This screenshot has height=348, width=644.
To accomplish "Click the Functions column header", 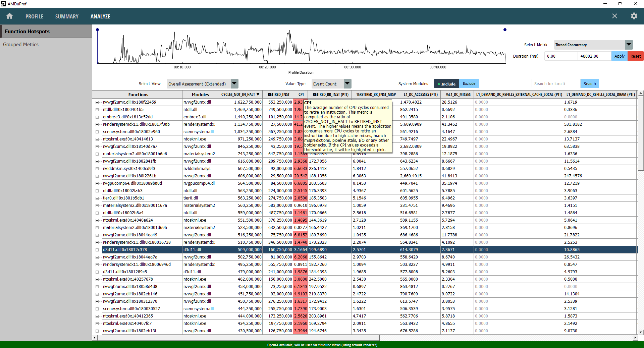I will click(x=138, y=95).
